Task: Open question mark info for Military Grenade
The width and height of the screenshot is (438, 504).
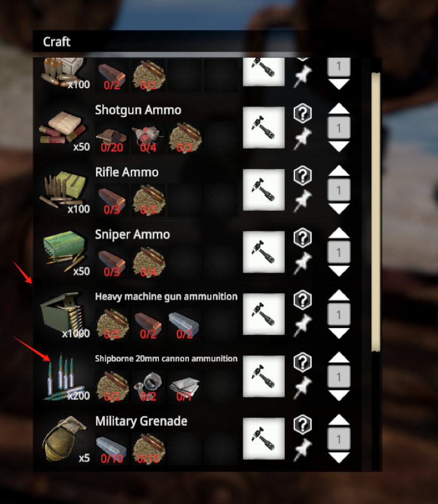Action: click(302, 425)
